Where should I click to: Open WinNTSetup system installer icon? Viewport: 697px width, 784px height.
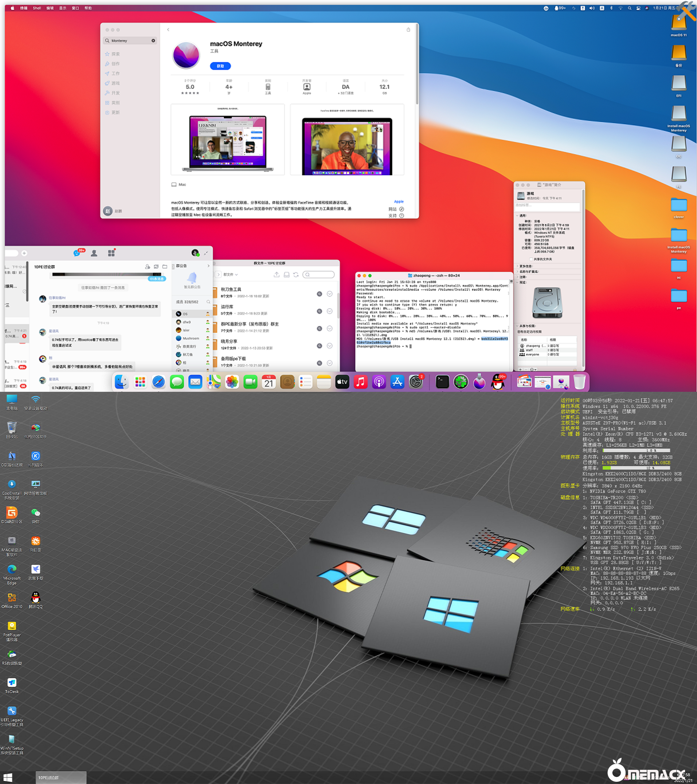[12, 740]
